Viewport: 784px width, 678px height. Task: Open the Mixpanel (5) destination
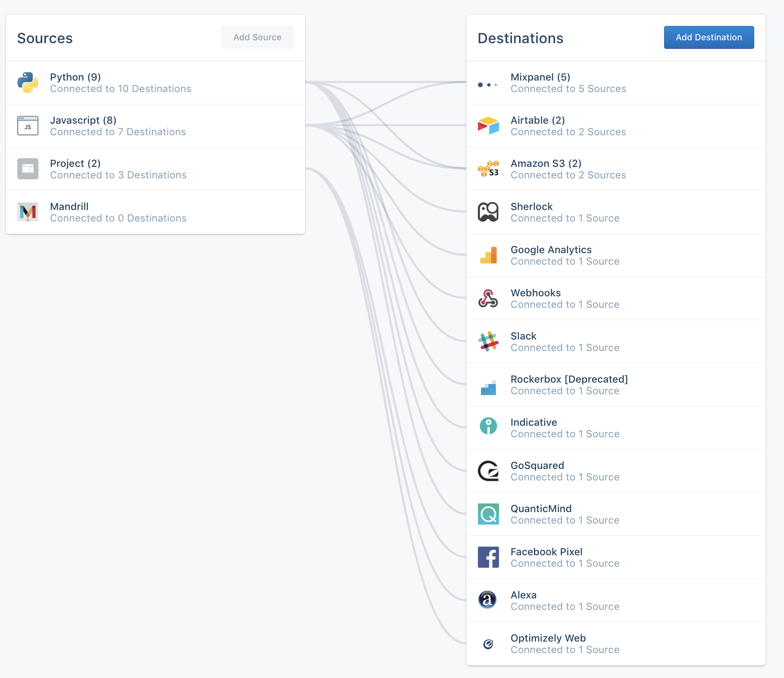[540, 77]
